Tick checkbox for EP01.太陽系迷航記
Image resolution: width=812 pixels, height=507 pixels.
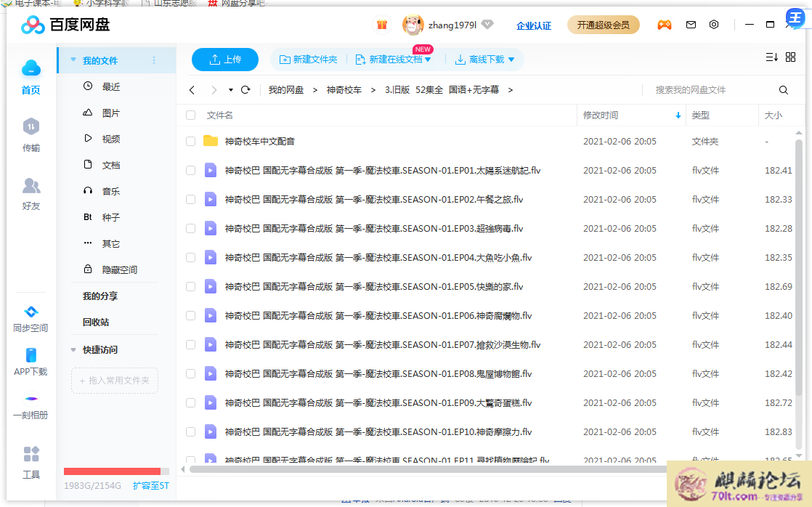coord(190,171)
